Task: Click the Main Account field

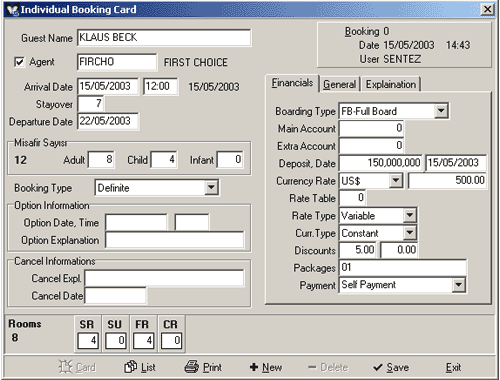Action: tap(371, 128)
